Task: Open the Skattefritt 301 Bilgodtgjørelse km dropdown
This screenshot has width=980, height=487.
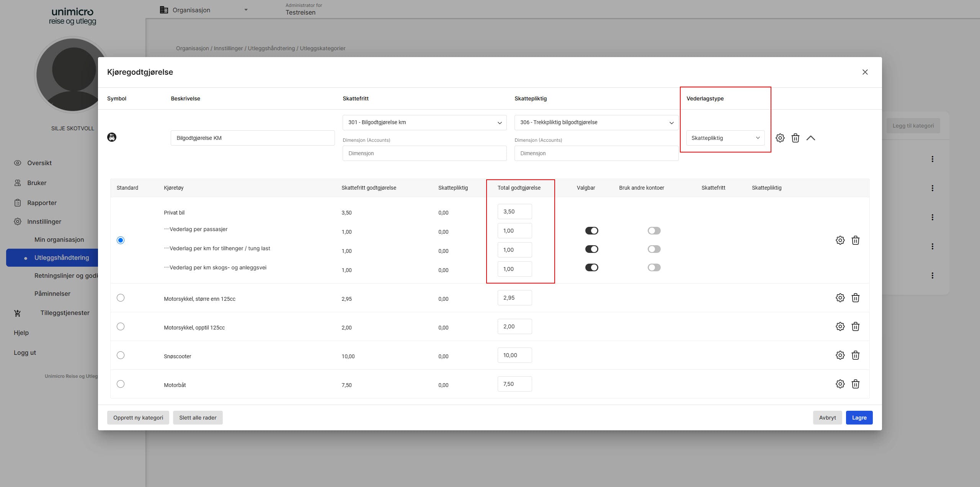Action: point(424,123)
